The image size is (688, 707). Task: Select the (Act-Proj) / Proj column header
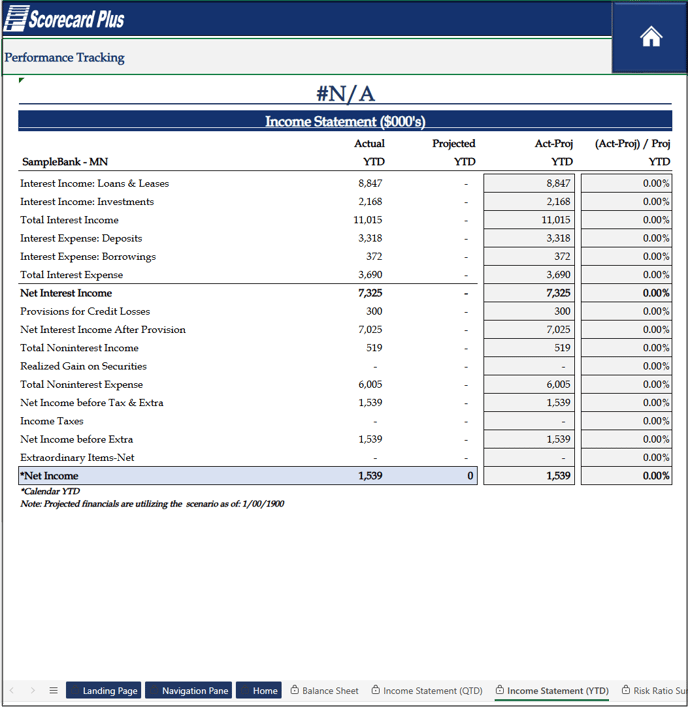click(633, 143)
